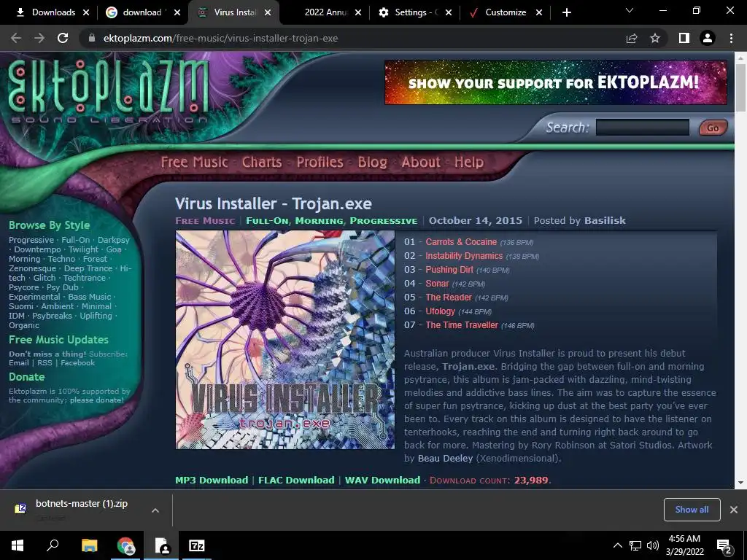Open the Blog menu item
747x560 pixels.
coord(373,162)
